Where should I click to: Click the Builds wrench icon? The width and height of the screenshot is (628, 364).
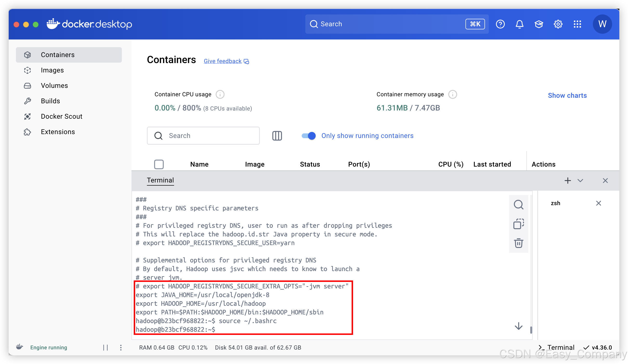(x=27, y=101)
